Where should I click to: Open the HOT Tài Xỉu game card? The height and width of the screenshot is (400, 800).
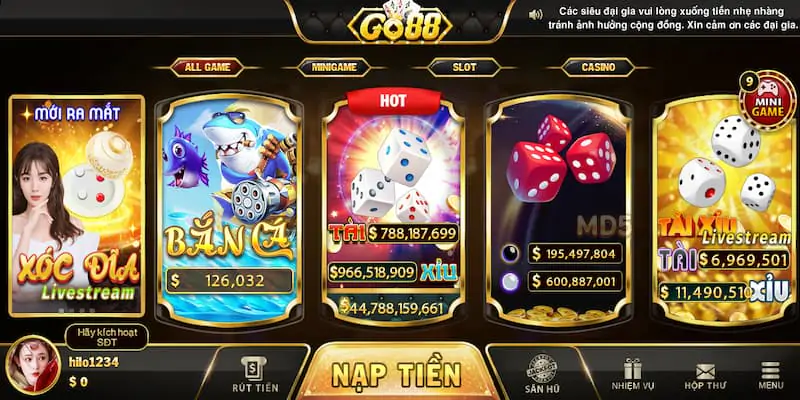pos(393,207)
